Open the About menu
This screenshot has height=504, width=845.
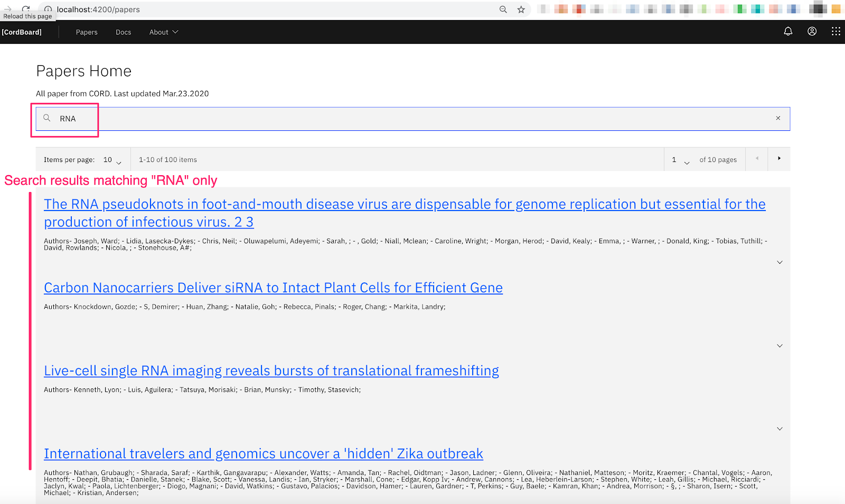pos(164,32)
